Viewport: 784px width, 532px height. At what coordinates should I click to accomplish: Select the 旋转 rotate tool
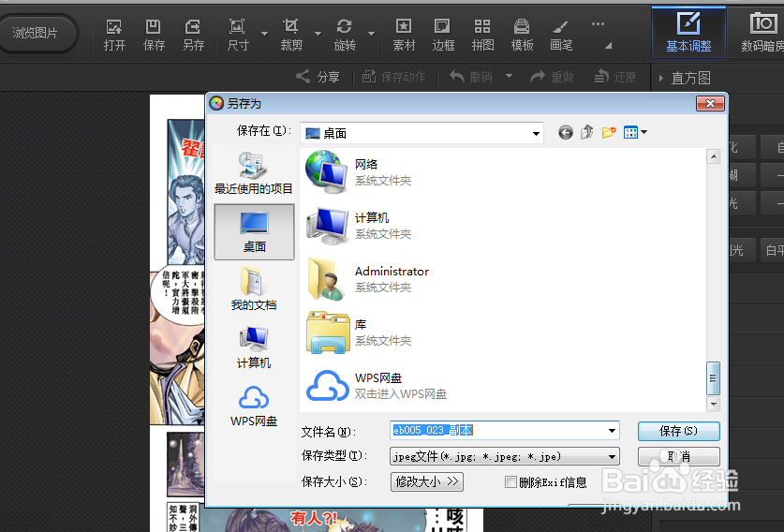click(345, 35)
